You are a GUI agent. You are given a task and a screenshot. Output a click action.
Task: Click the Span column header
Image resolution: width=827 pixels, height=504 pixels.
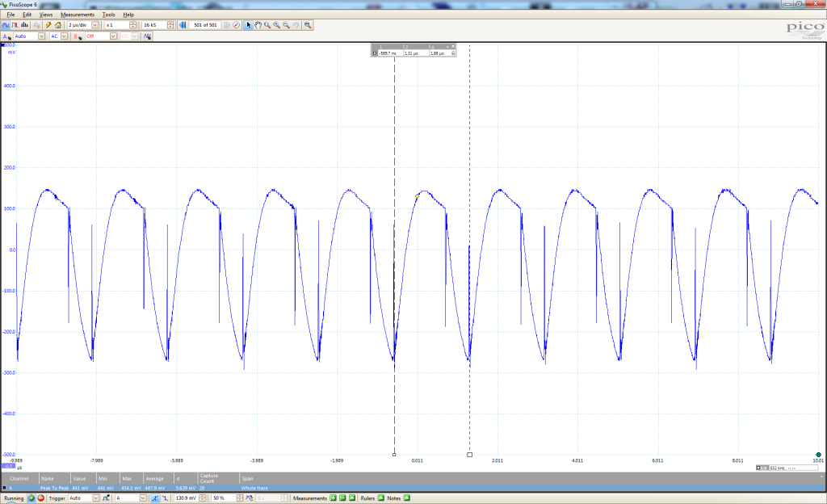tap(247, 479)
